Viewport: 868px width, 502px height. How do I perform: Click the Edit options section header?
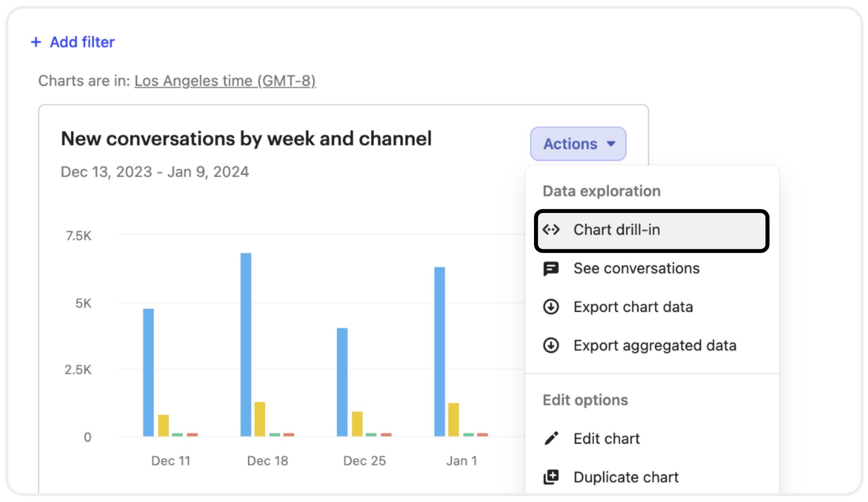tap(586, 400)
